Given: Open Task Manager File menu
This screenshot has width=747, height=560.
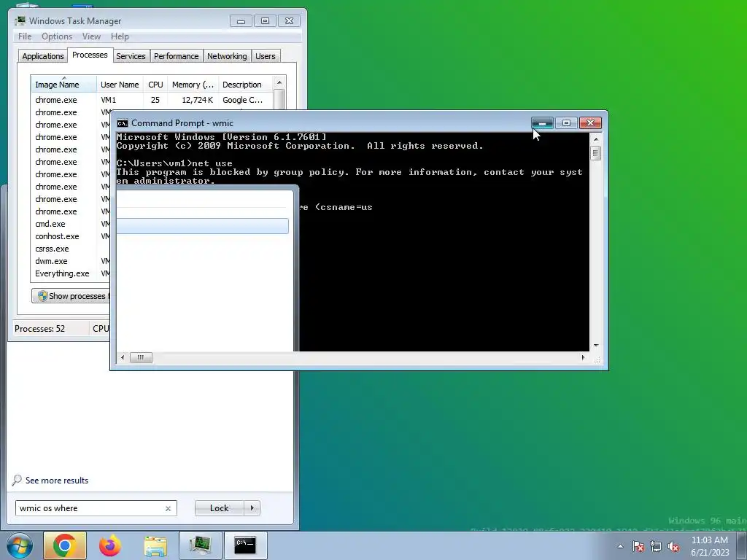Looking at the screenshot, I should (x=25, y=36).
